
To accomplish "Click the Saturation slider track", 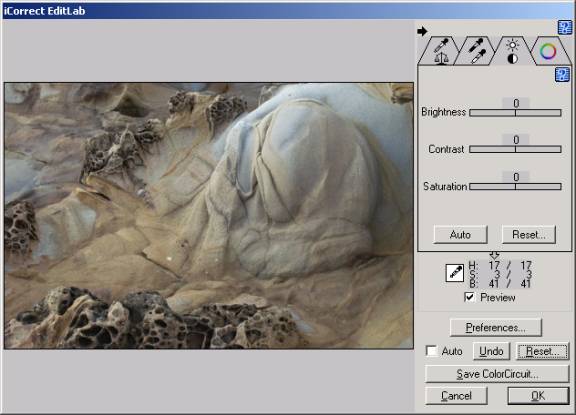I will [515, 187].
